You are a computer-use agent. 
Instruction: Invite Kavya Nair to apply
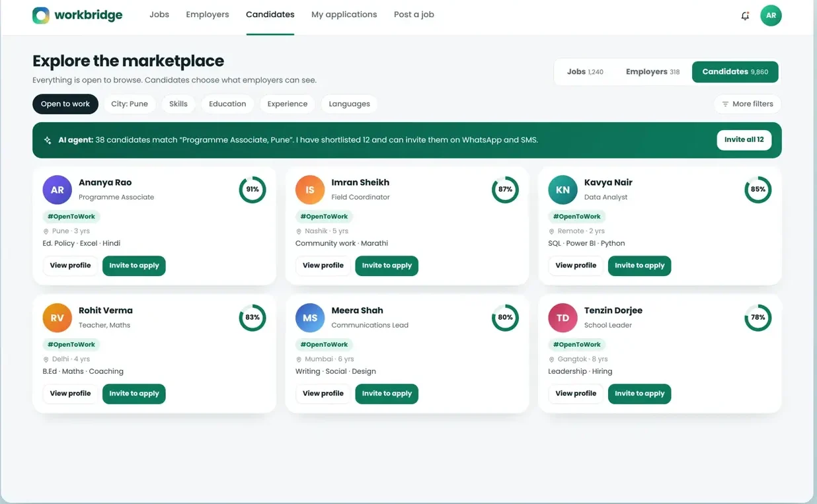639,266
